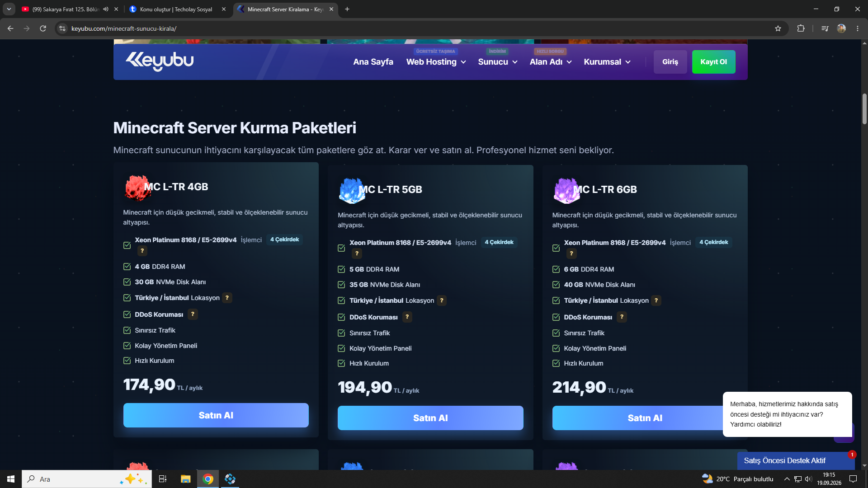
Task: Click the Giriş login button
Action: (670, 62)
